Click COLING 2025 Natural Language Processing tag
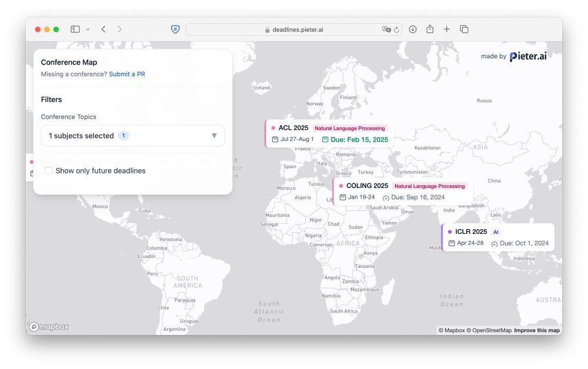Screen dimensions: 588x369 429,186
